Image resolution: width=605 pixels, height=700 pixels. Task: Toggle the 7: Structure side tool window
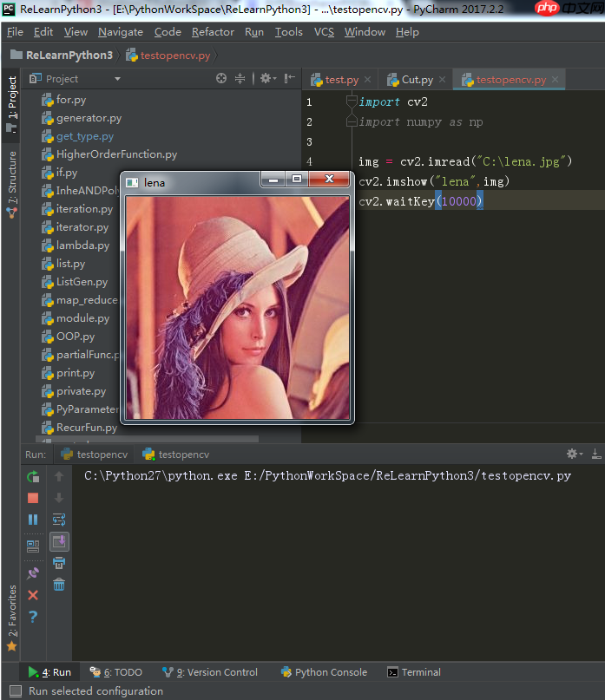tap(12, 185)
